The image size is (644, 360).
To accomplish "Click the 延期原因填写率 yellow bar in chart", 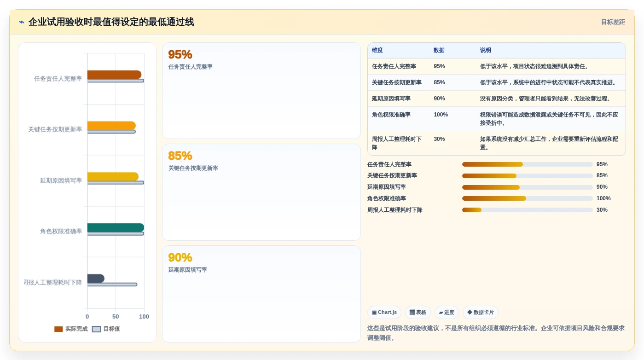I will [x=113, y=177].
